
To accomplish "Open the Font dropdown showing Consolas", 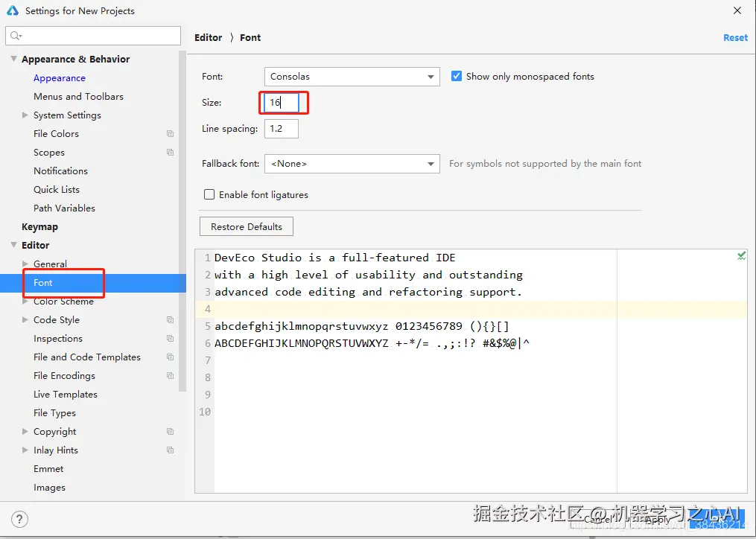I will (x=352, y=77).
